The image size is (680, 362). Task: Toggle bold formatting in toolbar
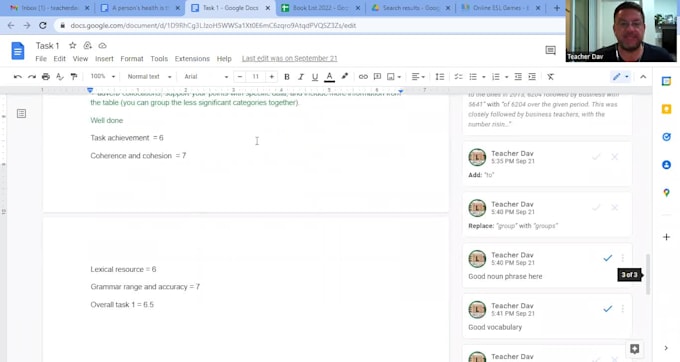(287, 77)
